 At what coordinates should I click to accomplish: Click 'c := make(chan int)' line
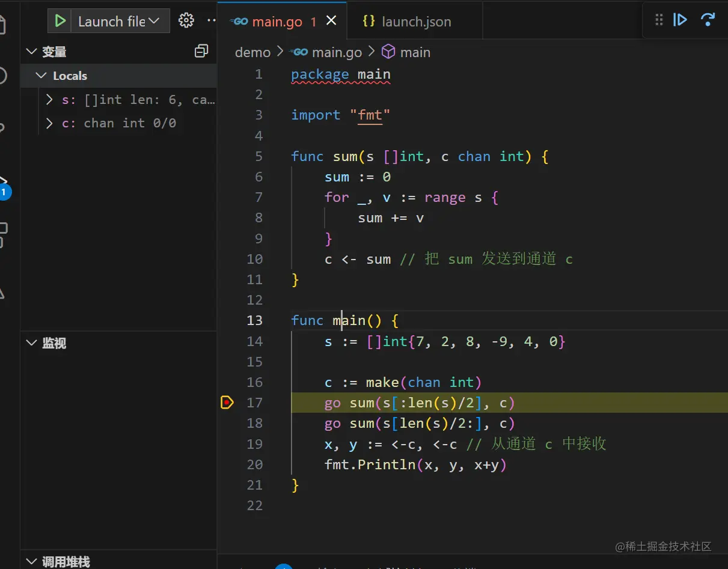[x=403, y=382]
